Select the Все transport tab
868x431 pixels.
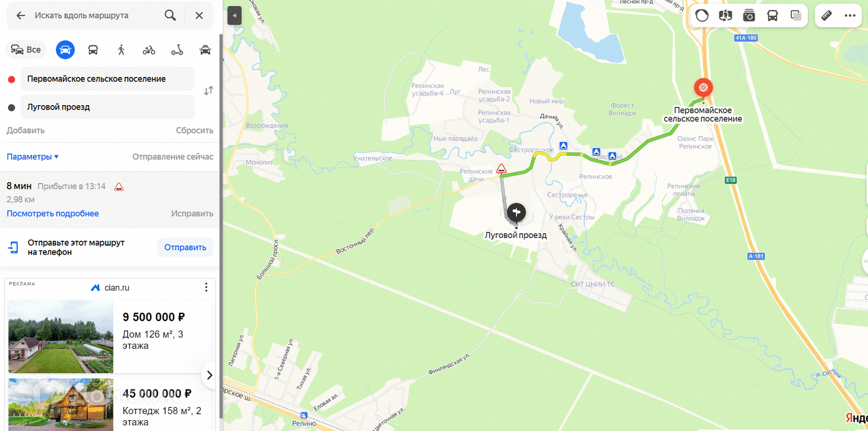[x=26, y=50]
